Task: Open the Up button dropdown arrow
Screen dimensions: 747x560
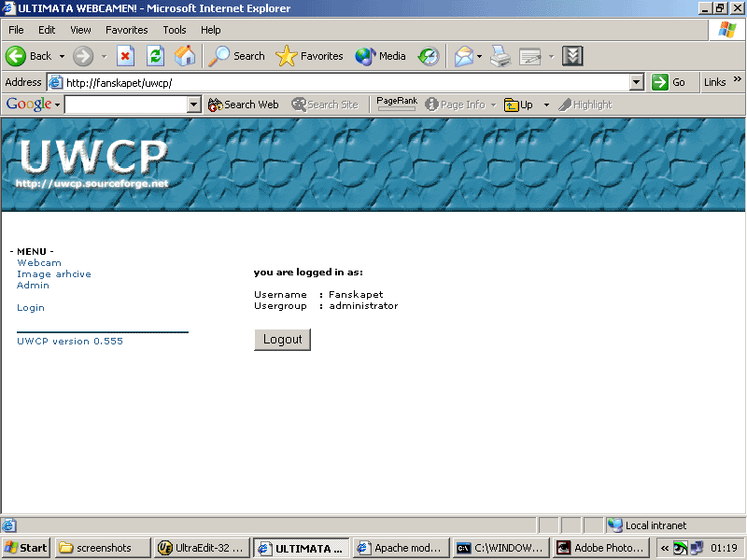Action: coord(546,105)
